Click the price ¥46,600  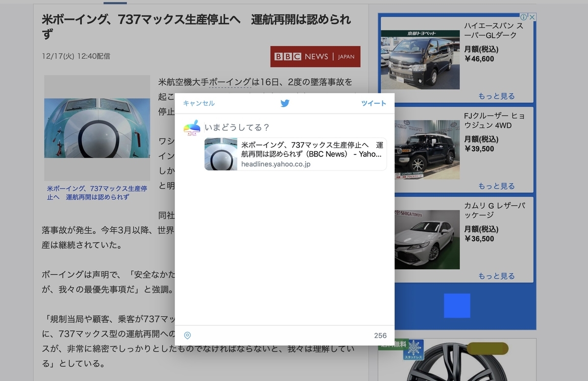tap(479, 59)
